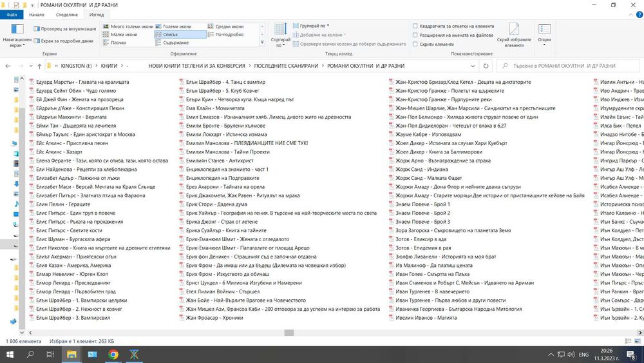Refresh the current folder view
Screen dimensions: 644x363
tap(486, 66)
